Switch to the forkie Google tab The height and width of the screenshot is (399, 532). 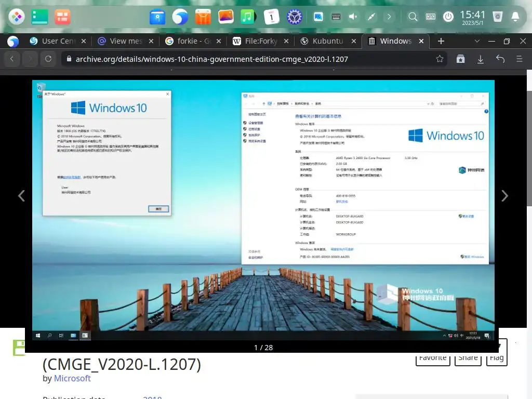click(193, 41)
